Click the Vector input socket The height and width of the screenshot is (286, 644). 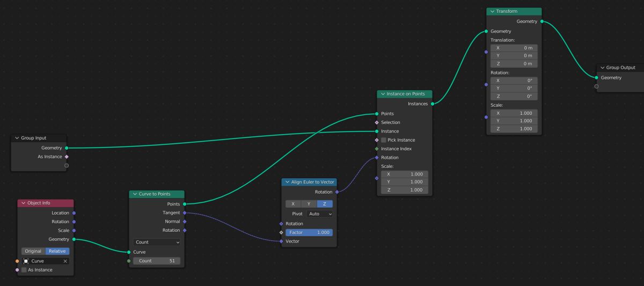pos(281,241)
